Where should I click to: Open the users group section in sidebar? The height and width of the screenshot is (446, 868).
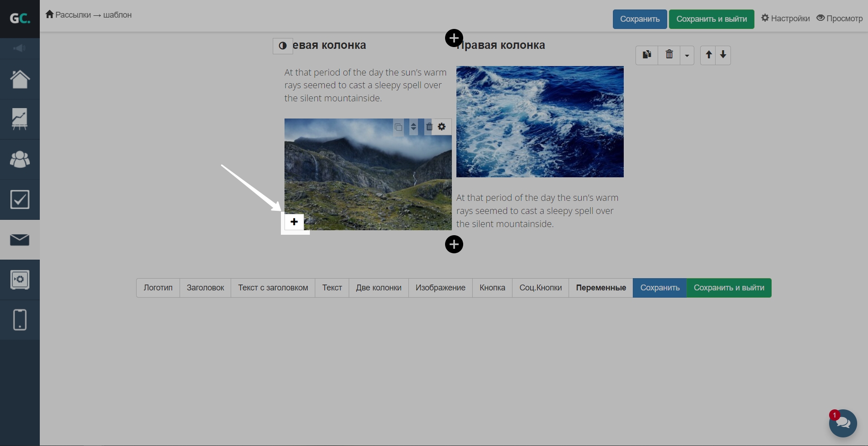pos(19,159)
